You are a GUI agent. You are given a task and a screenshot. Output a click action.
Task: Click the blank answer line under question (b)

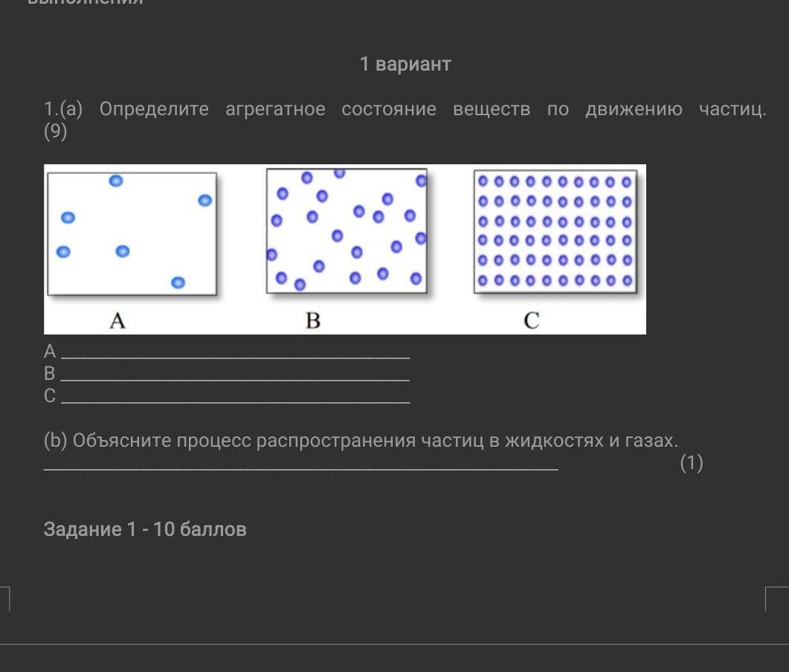point(300,468)
